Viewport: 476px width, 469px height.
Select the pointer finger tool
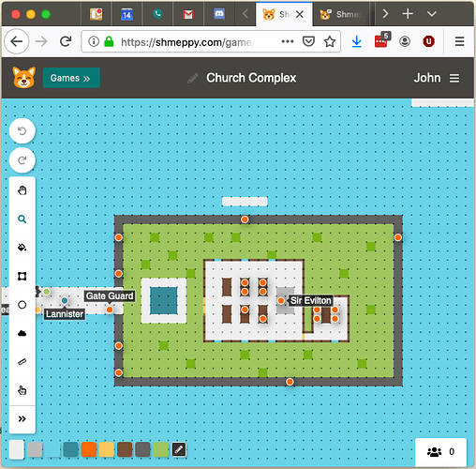pyautogui.click(x=22, y=390)
